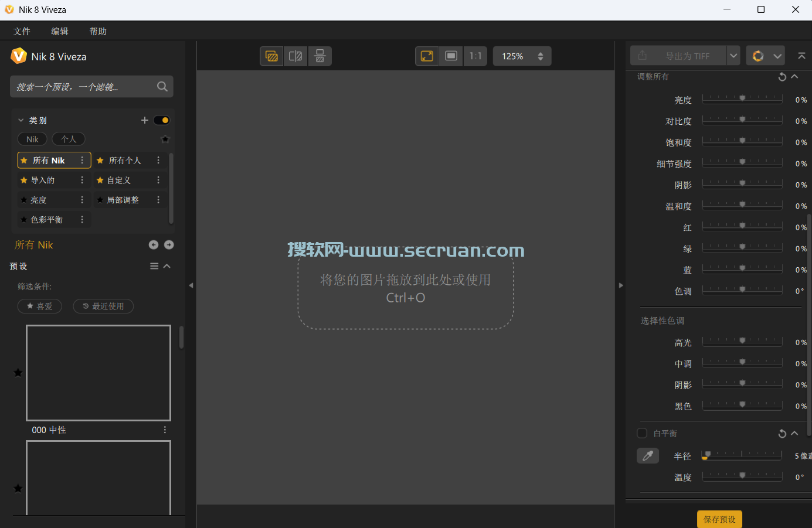Screen dimensions: 812x528
Task: Favorite the 000 中性 preset star
Action: [18, 373]
